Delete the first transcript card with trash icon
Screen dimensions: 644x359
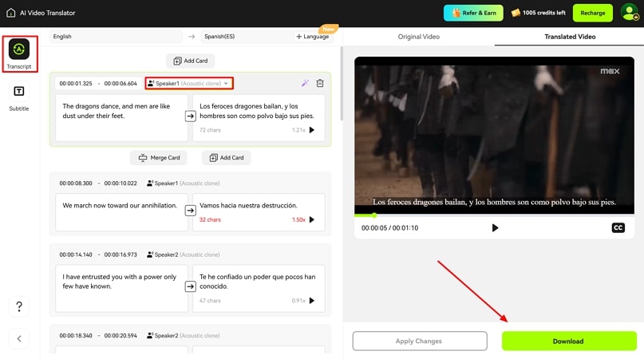pyautogui.click(x=320, y=83)
